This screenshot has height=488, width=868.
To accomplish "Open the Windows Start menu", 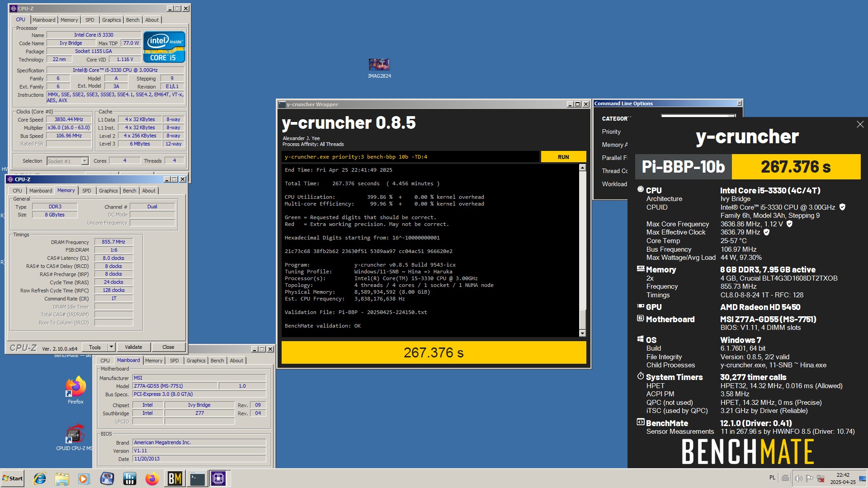I will [13, 479].
